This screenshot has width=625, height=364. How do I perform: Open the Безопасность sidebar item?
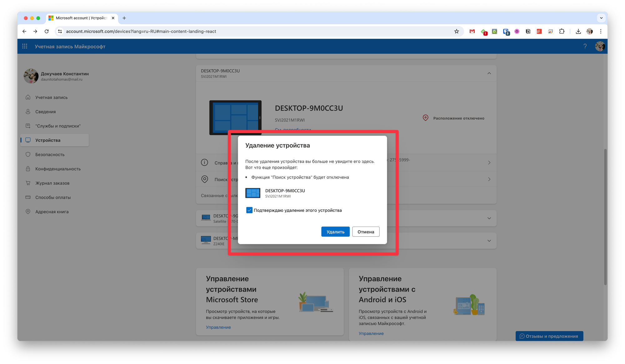50,155
